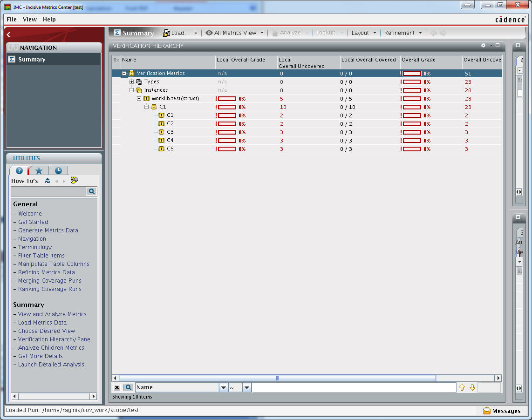Open the How To's help tab
The width and height of the screenshot is (532, 420).
click(x=19, y=170)
